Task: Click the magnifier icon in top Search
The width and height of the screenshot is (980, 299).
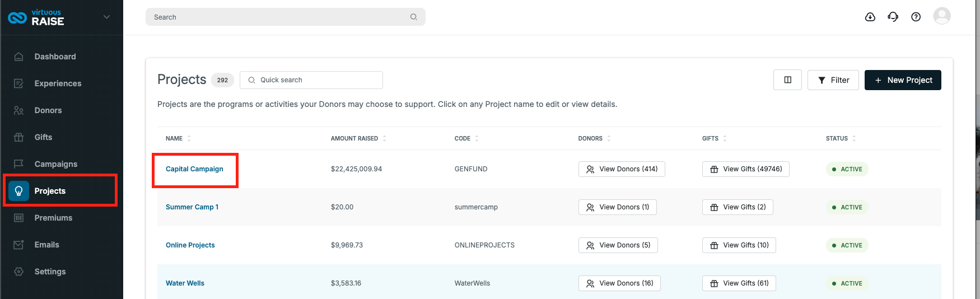Action: pyautogui.click(x=413, y=17)
